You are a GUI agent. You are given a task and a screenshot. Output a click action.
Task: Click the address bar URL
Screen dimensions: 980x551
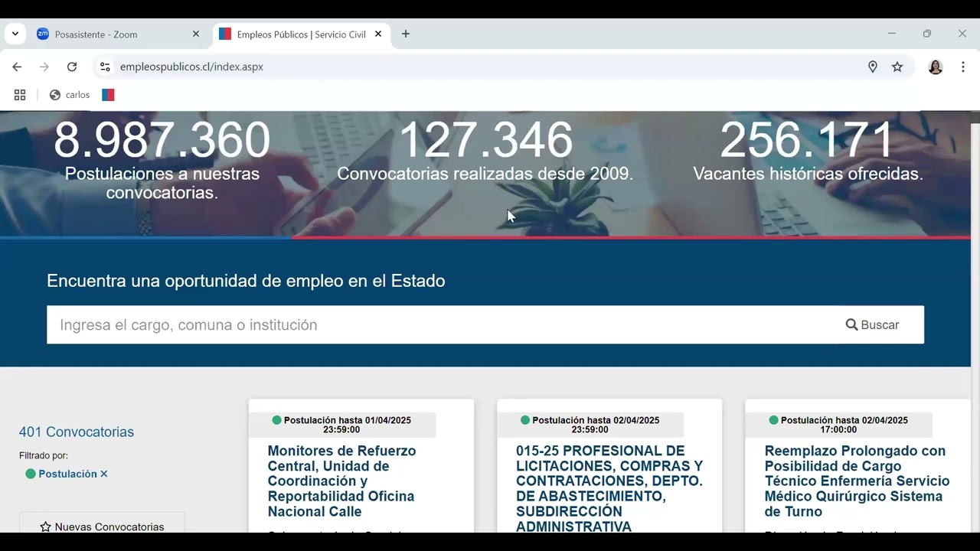pos(191,67)
